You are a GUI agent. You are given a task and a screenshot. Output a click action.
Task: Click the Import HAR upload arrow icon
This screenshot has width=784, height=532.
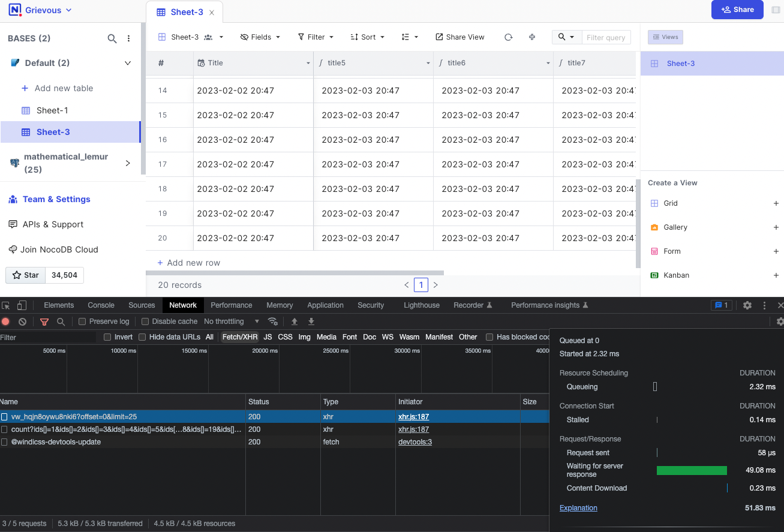(295, 321)
